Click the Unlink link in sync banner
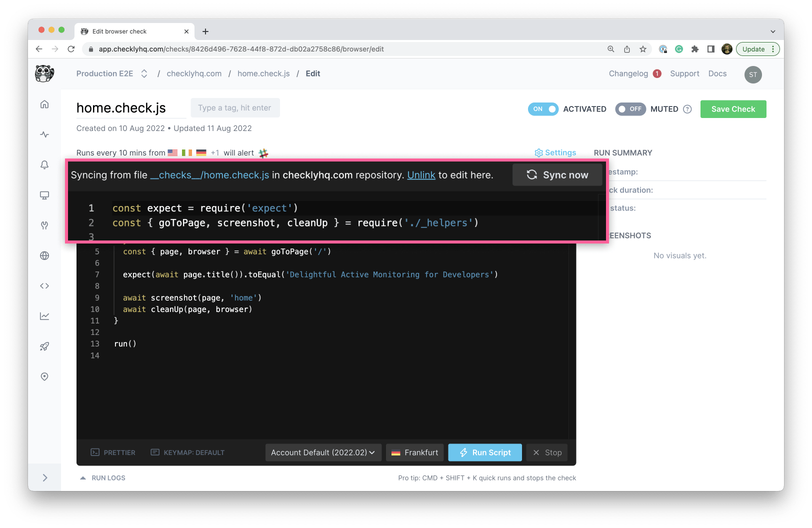Viewport: 812px width, 528px height. pos(421,175)
